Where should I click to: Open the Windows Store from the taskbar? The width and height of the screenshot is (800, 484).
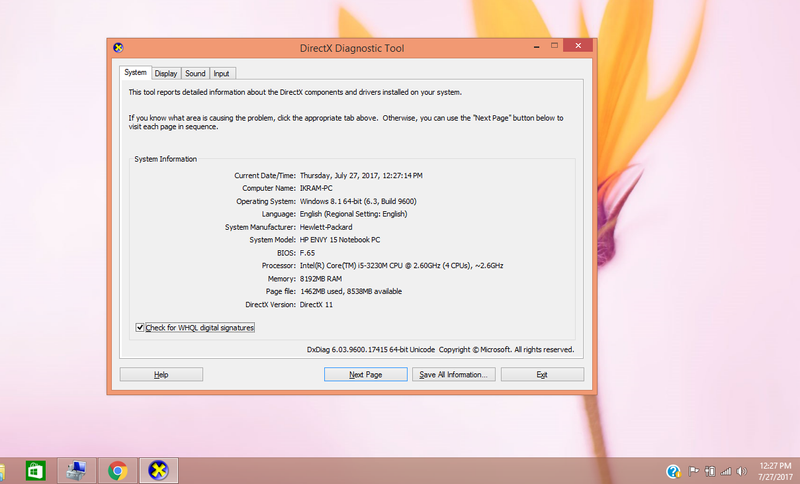point(35,470)
